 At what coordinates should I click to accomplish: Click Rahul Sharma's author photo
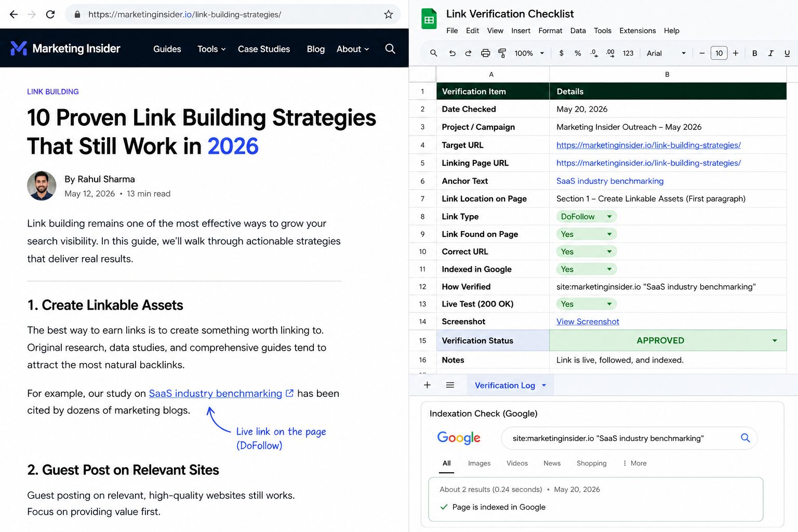(42, 185)
